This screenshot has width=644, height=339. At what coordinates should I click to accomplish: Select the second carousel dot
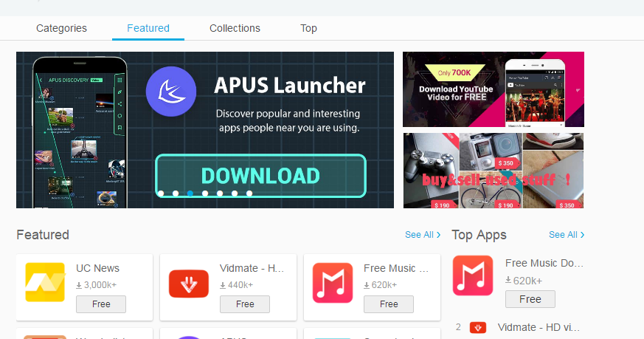coord(176,194)
